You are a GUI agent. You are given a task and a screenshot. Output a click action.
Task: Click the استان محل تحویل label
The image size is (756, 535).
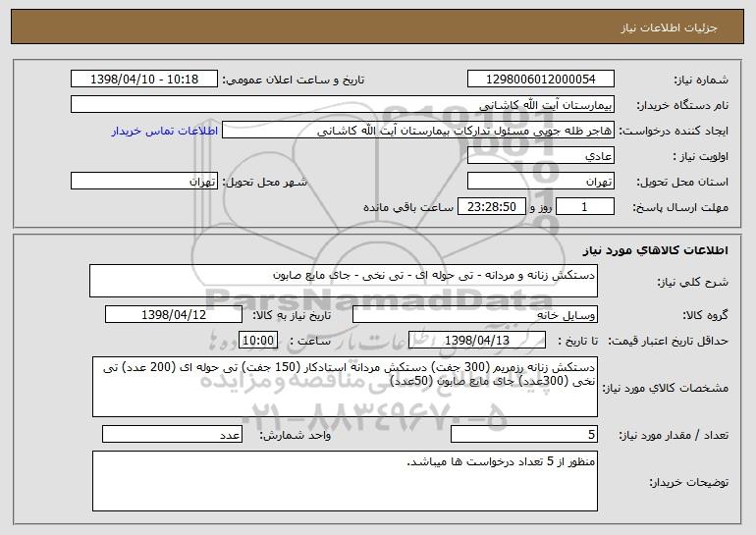(x=682, y=182)
